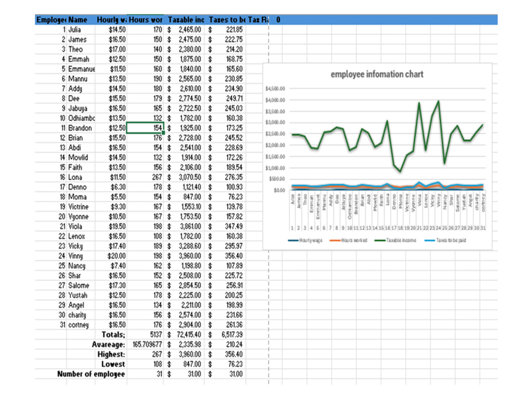Screen dimensions: 532x399
Task: Click total taxable income 72,415.40
Action: (184, 335)
